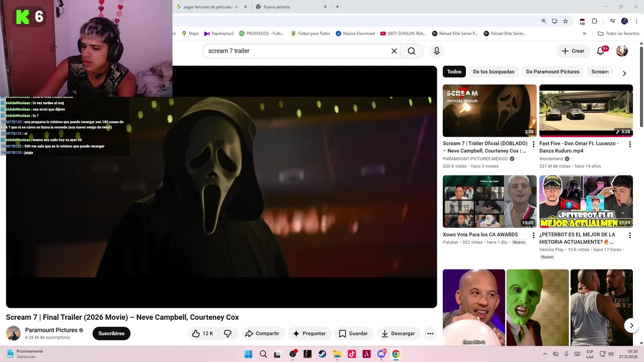644x362 pixels.
Task: Click the Crear button
Action: coord(573,51)
